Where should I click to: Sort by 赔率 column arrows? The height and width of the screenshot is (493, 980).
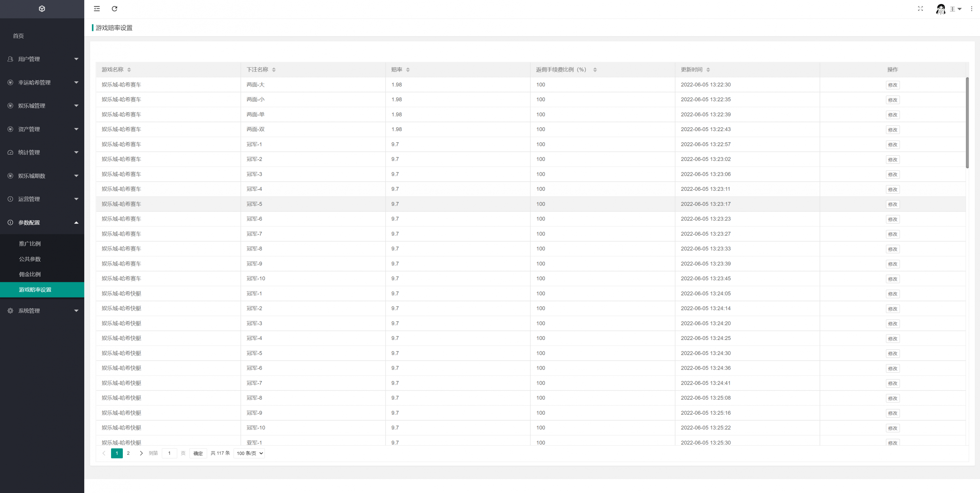click(x=408, y=69)
